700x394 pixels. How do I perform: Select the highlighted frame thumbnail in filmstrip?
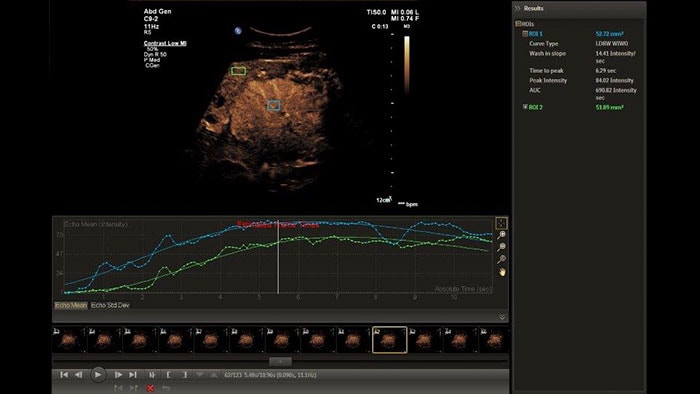pyautogui.click(x=390, y=340)
